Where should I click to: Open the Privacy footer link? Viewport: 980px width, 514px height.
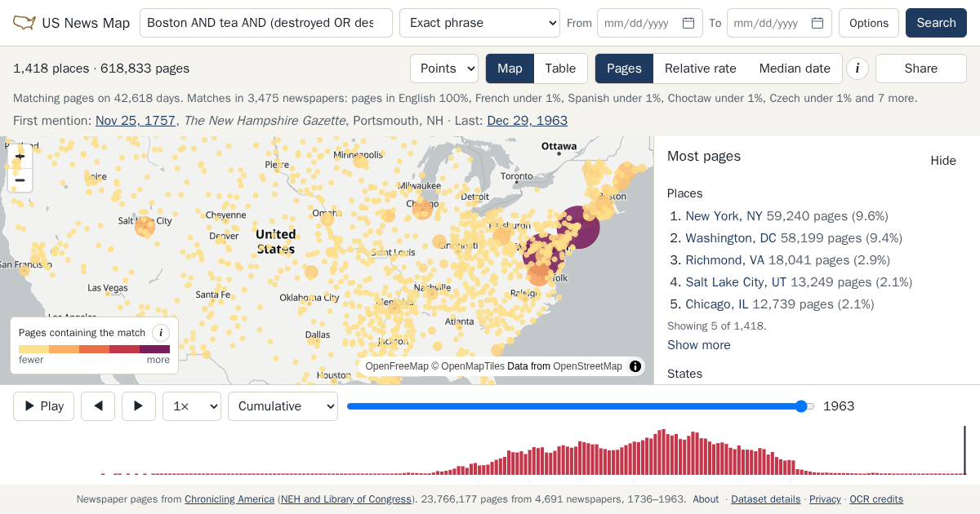point(825,499)
